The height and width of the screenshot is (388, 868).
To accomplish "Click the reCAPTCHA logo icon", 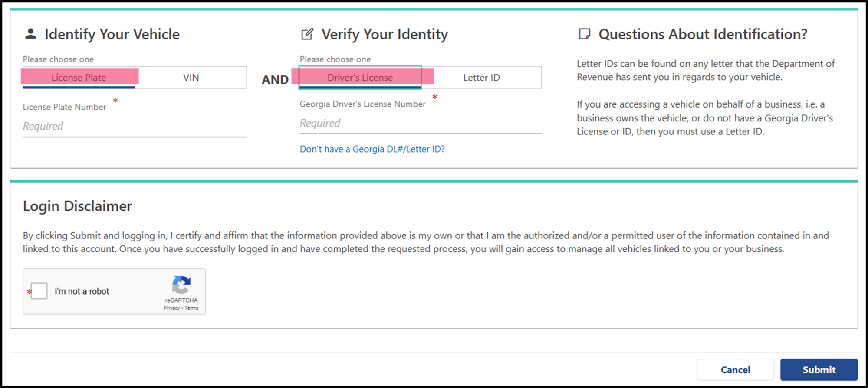I will [x=181, y=285].
